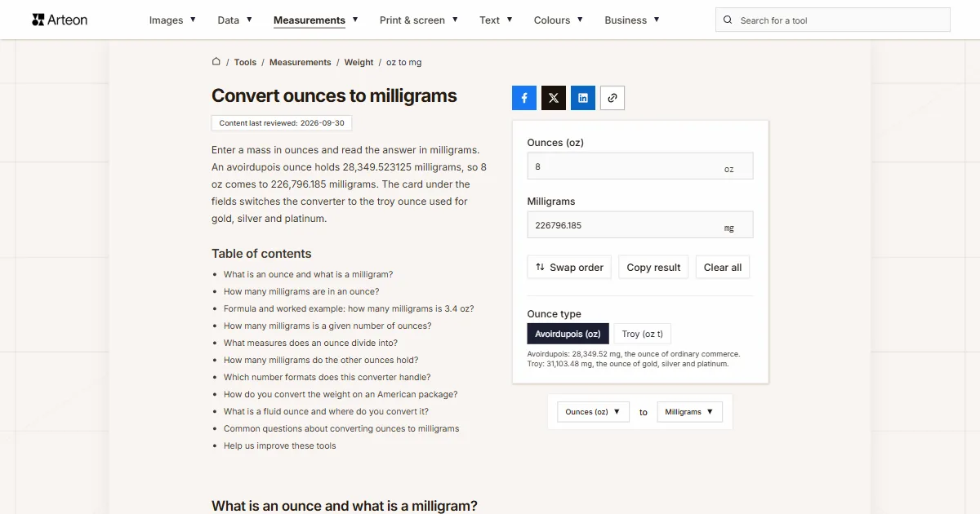The image size is (980, 514).
Task: Open the American package weight contents link
Action: (x=341, y=395)
